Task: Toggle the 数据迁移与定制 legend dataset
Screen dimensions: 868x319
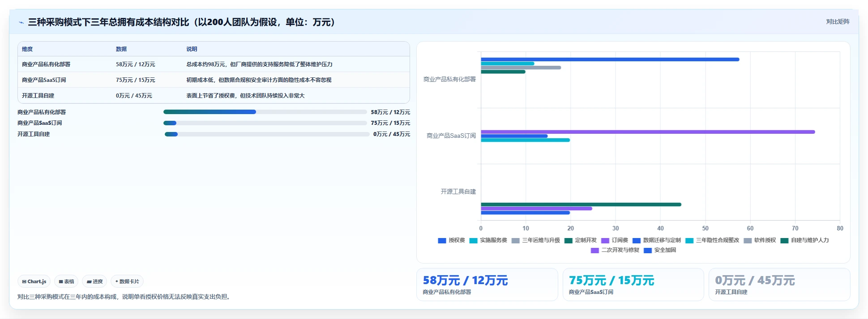Action: (x=656, y=240)
